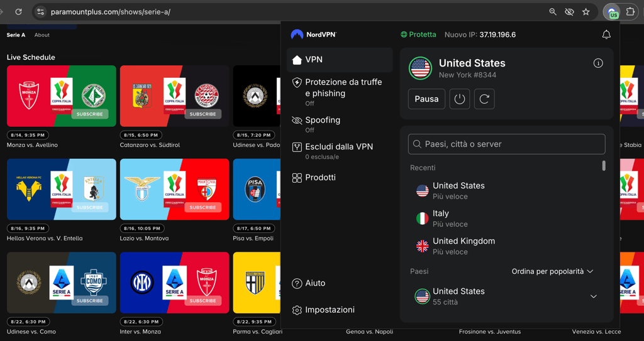Screen dimensions: 644x341
Task: Open the About tab on Paramount+ page
Action: point(42,35)
